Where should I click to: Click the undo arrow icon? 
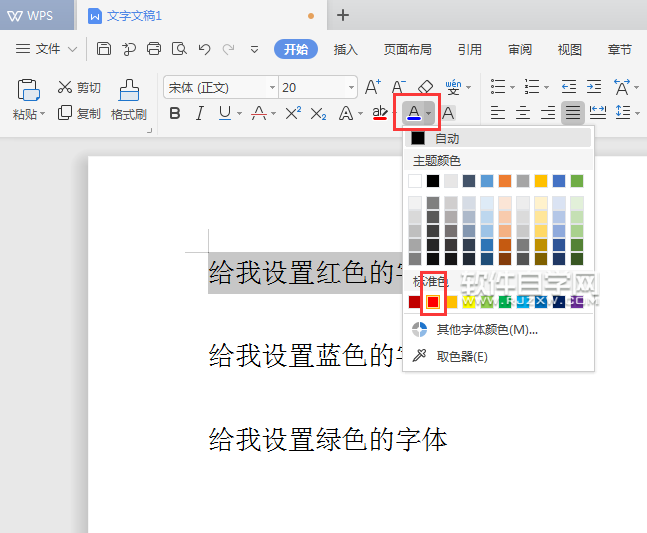tap(204, 49)
